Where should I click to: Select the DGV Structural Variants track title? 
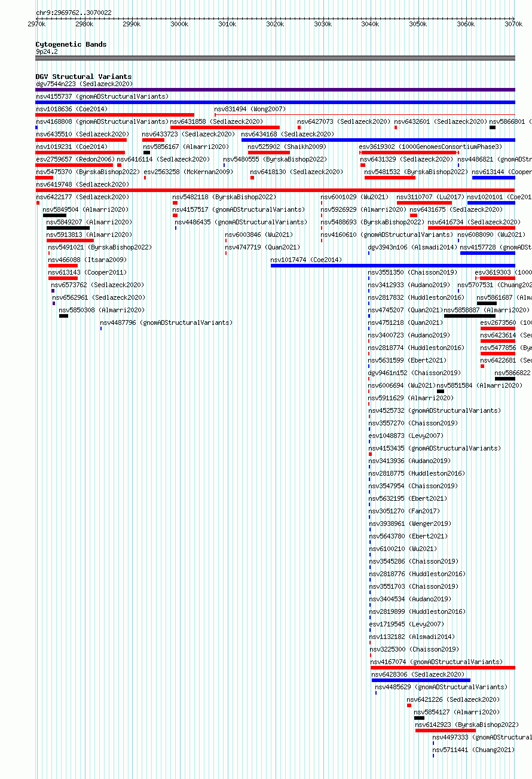(84, 77)
